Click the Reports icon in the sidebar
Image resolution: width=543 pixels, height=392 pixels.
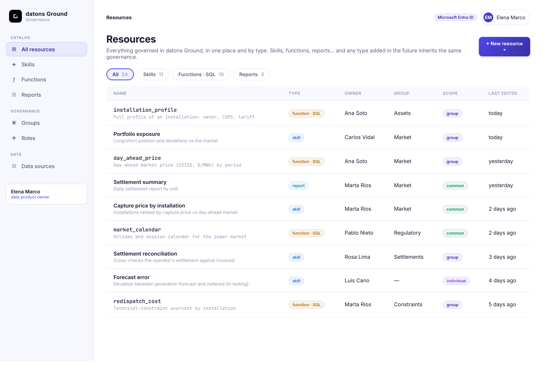(x=14, y=95)
